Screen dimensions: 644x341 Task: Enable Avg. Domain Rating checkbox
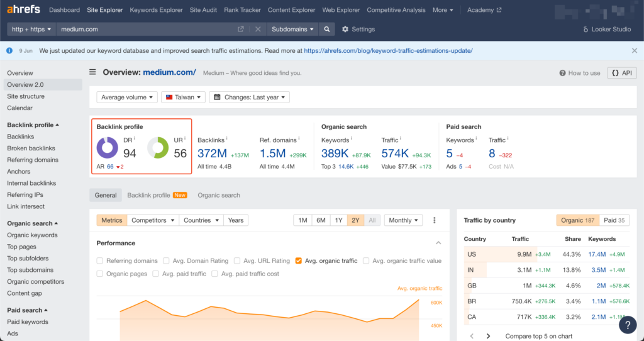click(166, 260)
